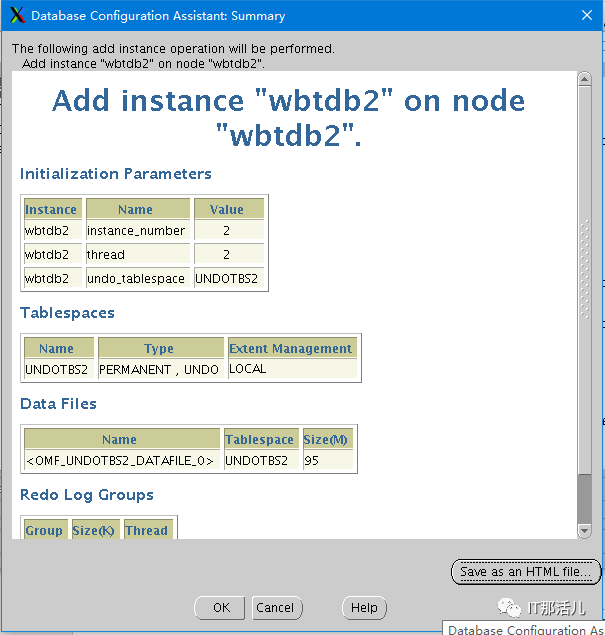This screenshot has width=605, height=635.
Task: Click the UNDOTBS2 name in Tablespaces table
Action: click(x=59, y=369)
